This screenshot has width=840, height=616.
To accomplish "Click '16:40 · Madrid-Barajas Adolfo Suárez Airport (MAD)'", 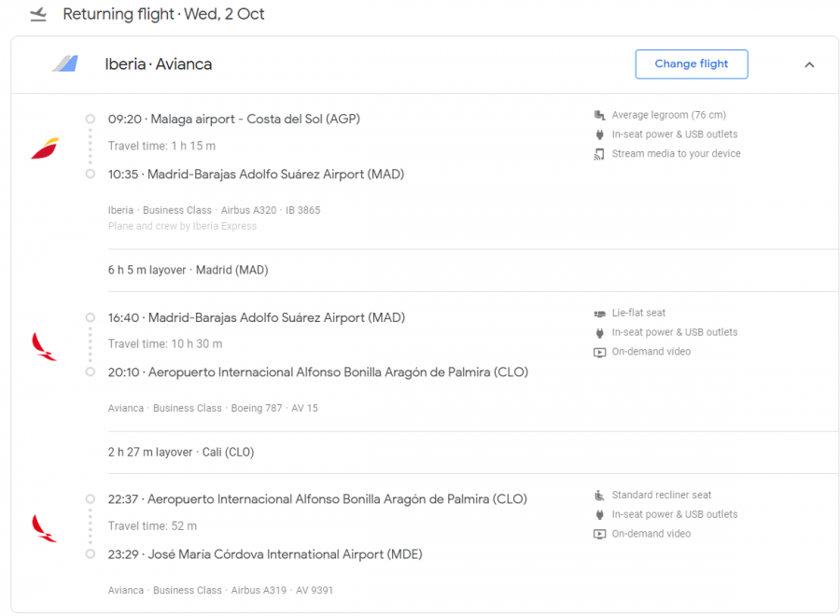I will pos(257,317).
